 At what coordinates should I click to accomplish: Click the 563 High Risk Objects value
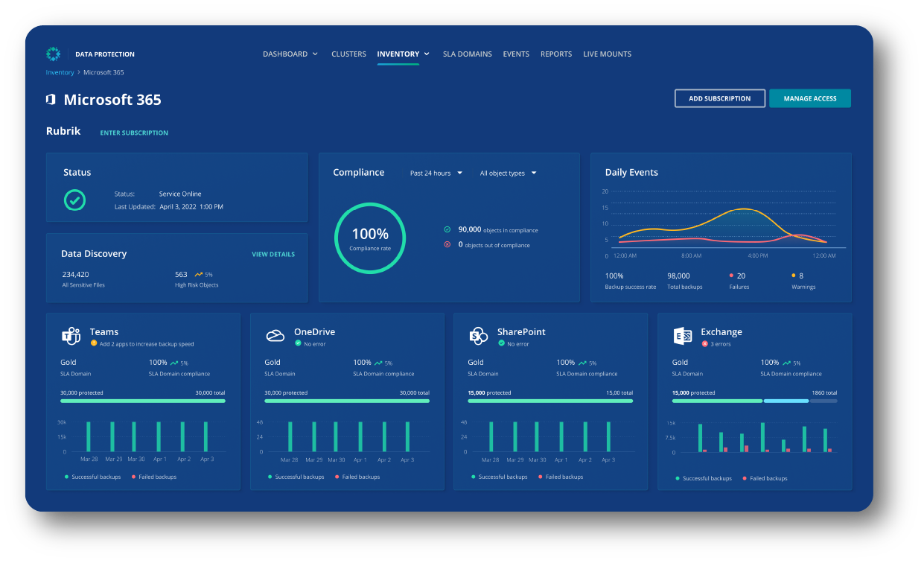pos(181,275)
